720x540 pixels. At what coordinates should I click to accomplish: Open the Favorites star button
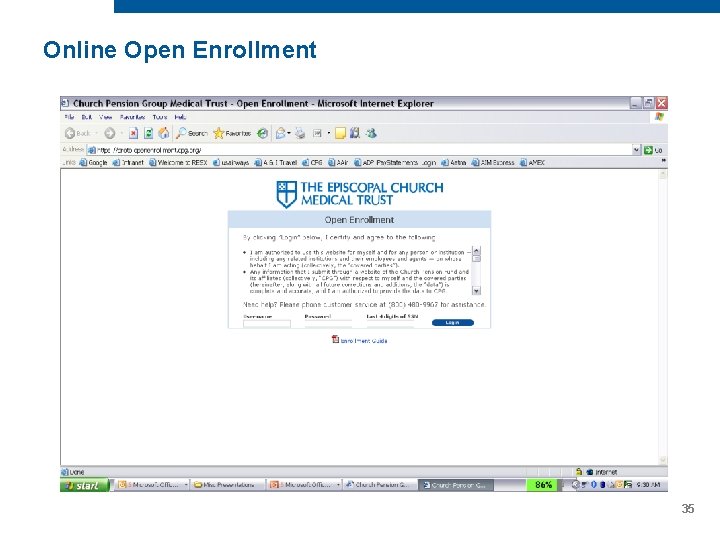[232, 133]
